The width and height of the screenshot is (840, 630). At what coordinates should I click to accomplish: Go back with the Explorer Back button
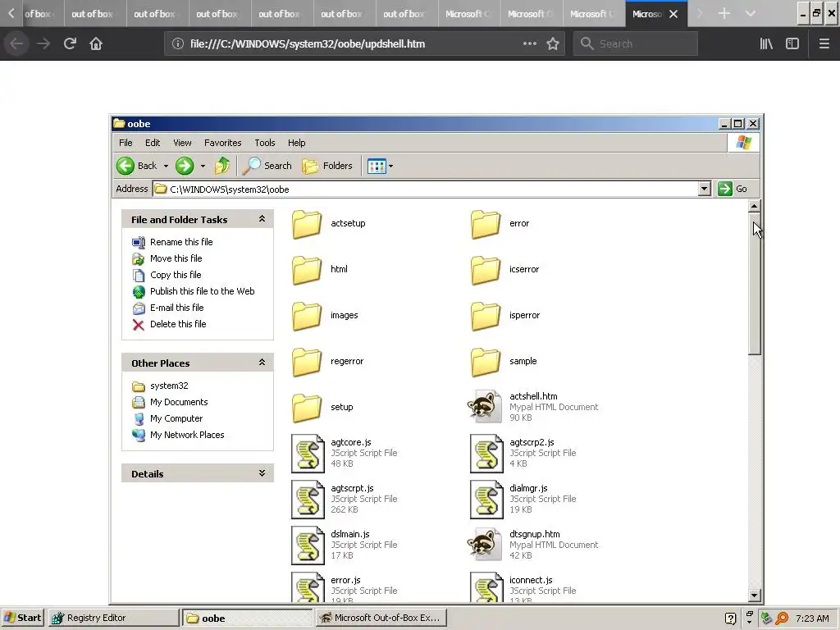pyautogui.click(x=137, y=166)
